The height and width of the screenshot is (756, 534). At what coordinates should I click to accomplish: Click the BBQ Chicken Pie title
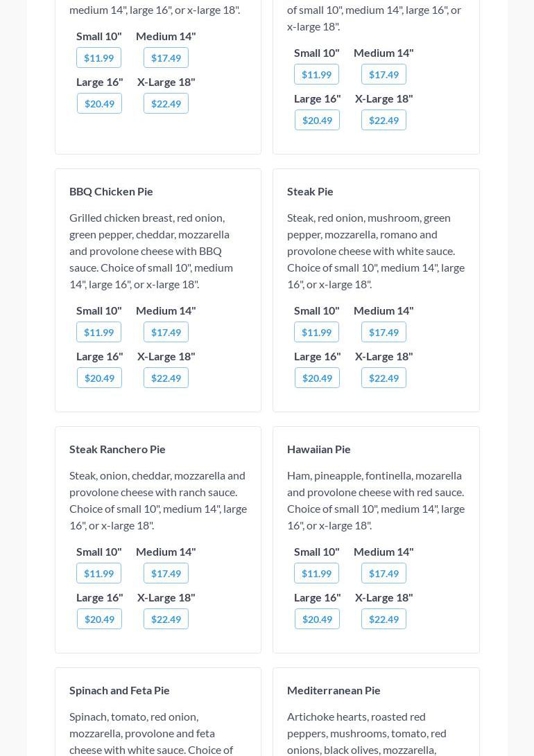[111, 191]
